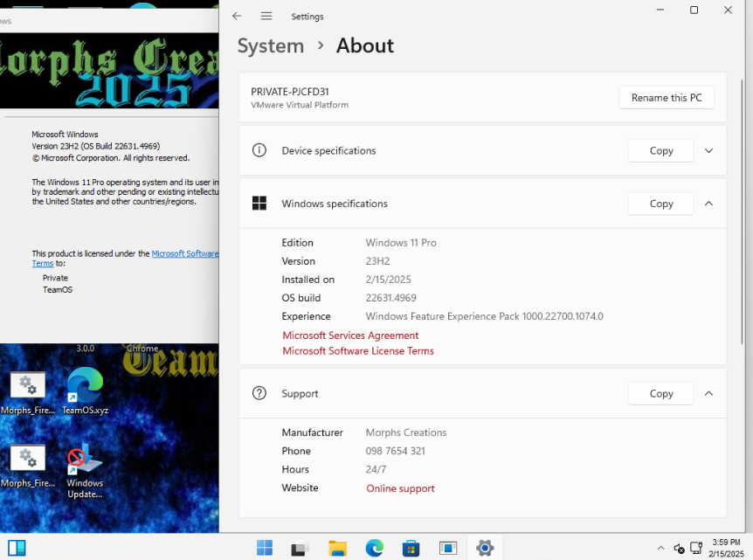Click the Phone value 098 7654 321
The height and width of the screenshot is (560, 753).
click(x=395, y=451)
